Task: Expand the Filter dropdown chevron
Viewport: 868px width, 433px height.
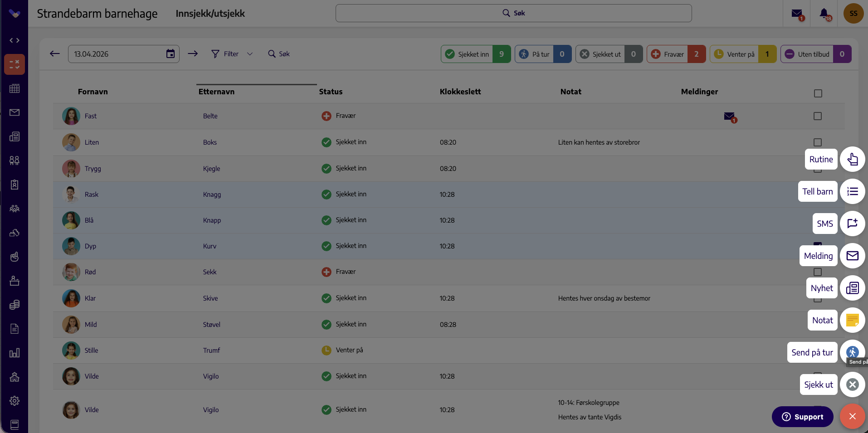Action: point(250,54)
